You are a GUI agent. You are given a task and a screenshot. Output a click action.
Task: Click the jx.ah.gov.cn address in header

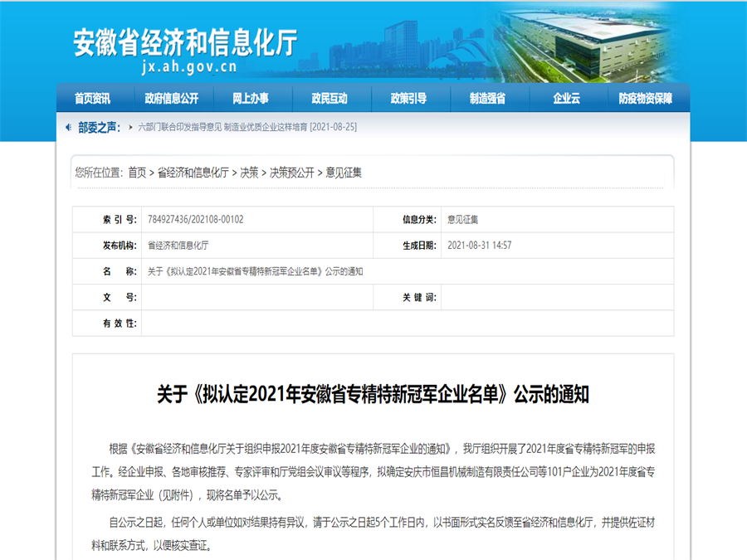189,67
